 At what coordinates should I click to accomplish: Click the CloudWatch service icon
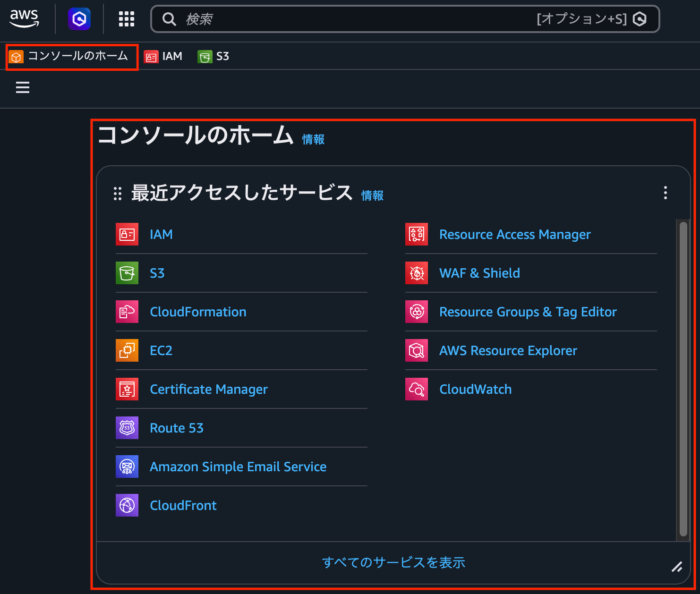click(x=416, y=389)
